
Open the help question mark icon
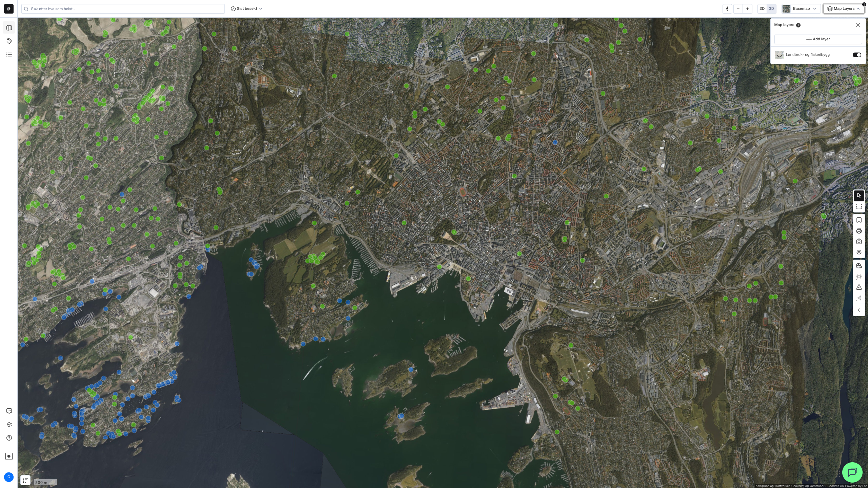(9, 438)
